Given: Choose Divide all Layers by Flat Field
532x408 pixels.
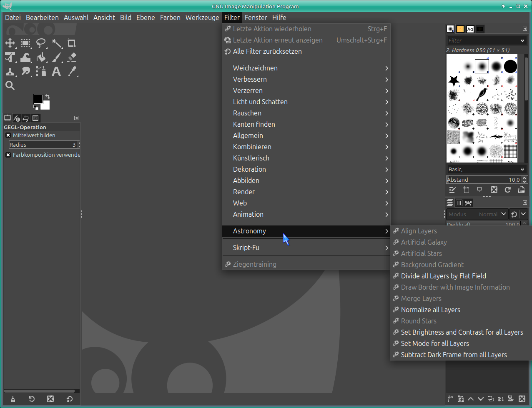Looking at the screenshot, I should [x=461, y=276].
